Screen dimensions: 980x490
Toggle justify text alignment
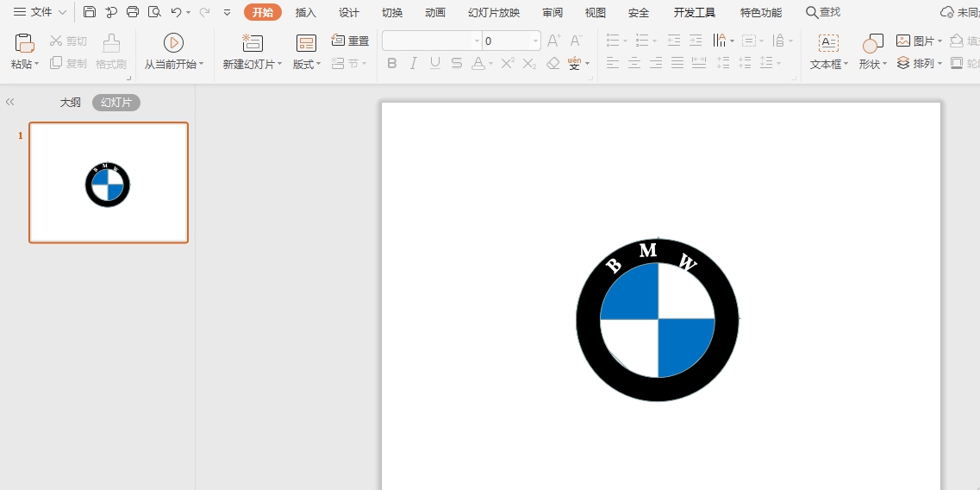point(677,63)
